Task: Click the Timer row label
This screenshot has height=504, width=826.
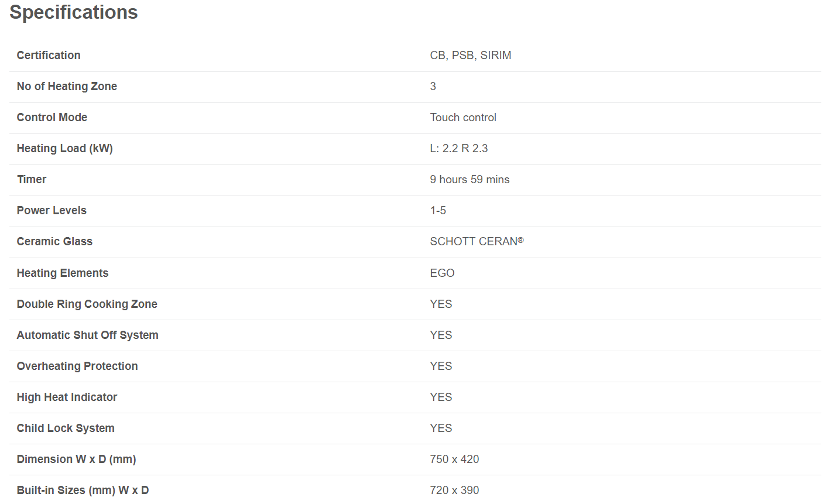Action: point(32,179)
